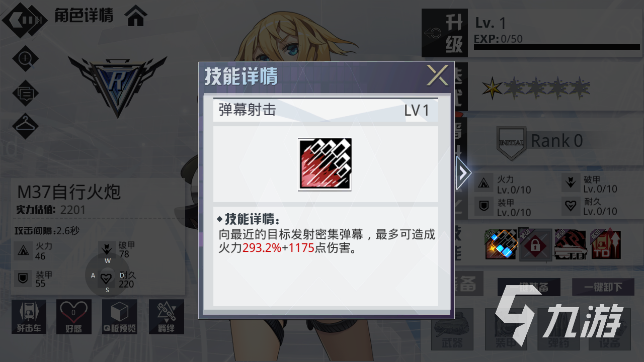
Task: Open the 羁绊 bond button
Action: click(166, 317)
